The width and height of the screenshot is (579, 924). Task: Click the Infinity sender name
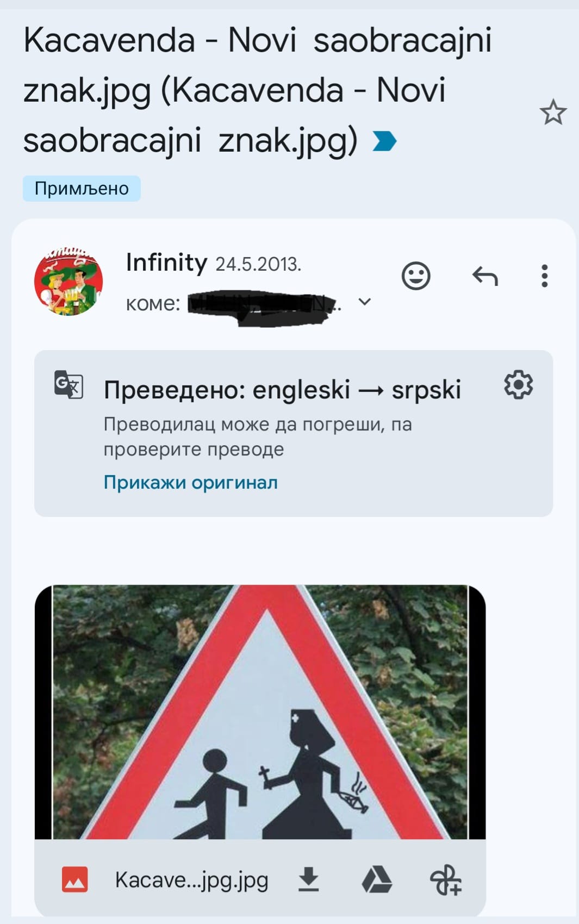(x=166, y=263)
